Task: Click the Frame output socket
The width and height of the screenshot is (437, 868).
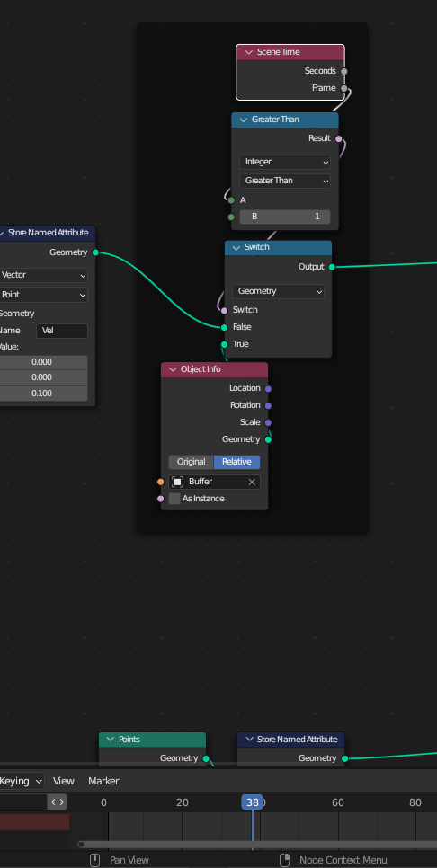Action: [344, 89]
